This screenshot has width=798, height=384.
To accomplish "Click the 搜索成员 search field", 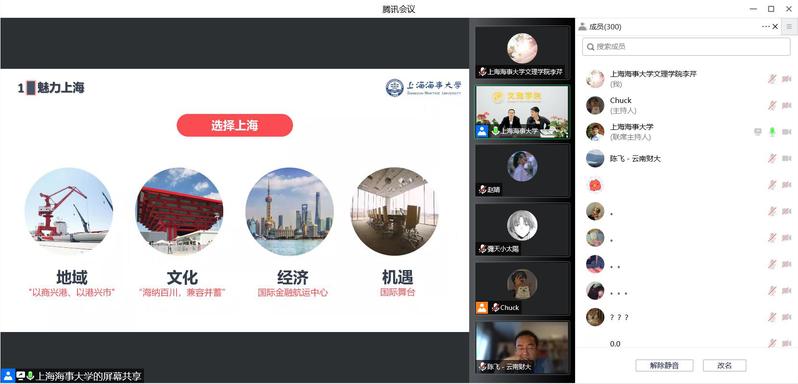I will point(686,47).
